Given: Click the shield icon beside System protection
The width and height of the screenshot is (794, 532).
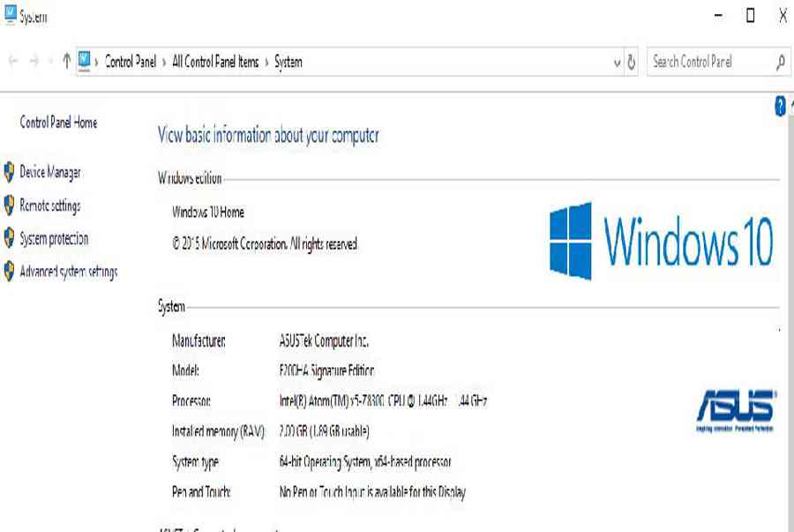Looking at the screenshot, I should [9, 238].
